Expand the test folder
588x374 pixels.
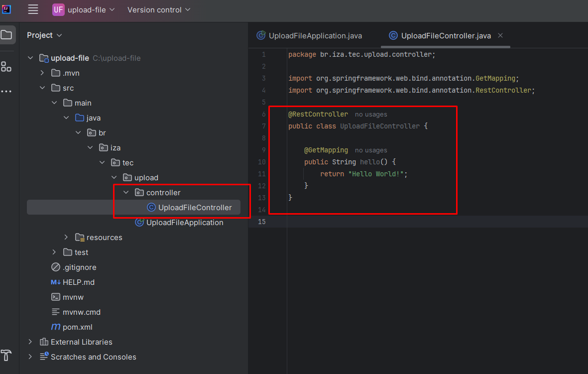click(x=54, y=252)
